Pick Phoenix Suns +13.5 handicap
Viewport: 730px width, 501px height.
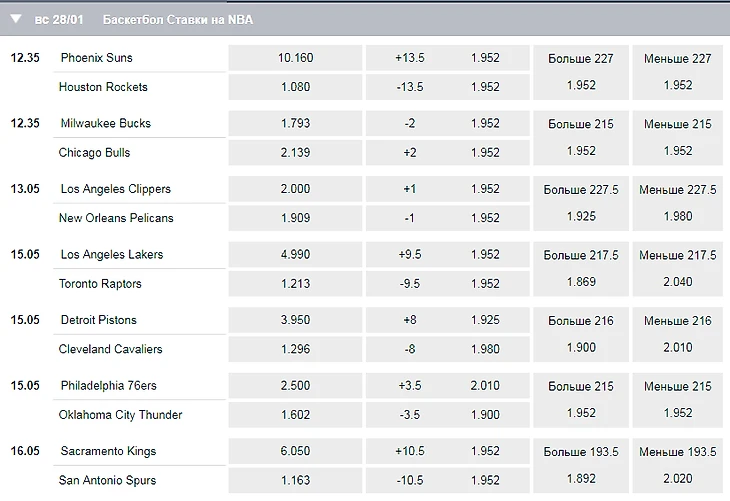(x=447, y=58)
